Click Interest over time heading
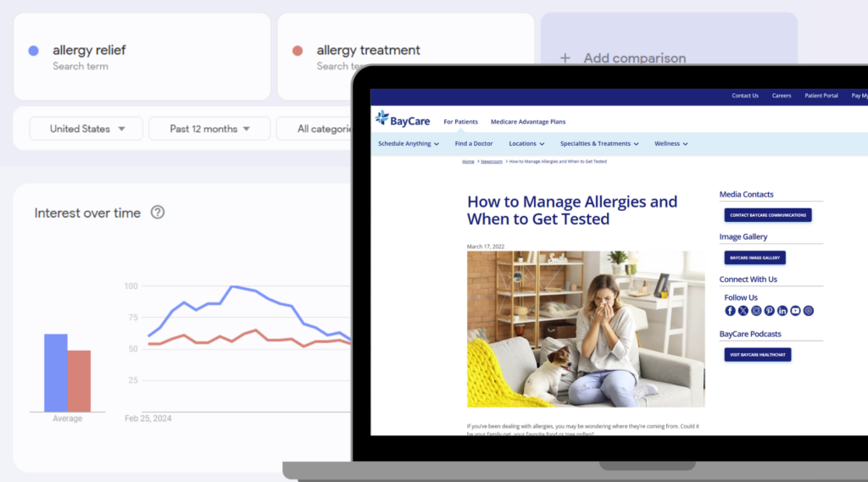Image resolution: width=868 pixels, height=482 pixels. pos(87,213)
